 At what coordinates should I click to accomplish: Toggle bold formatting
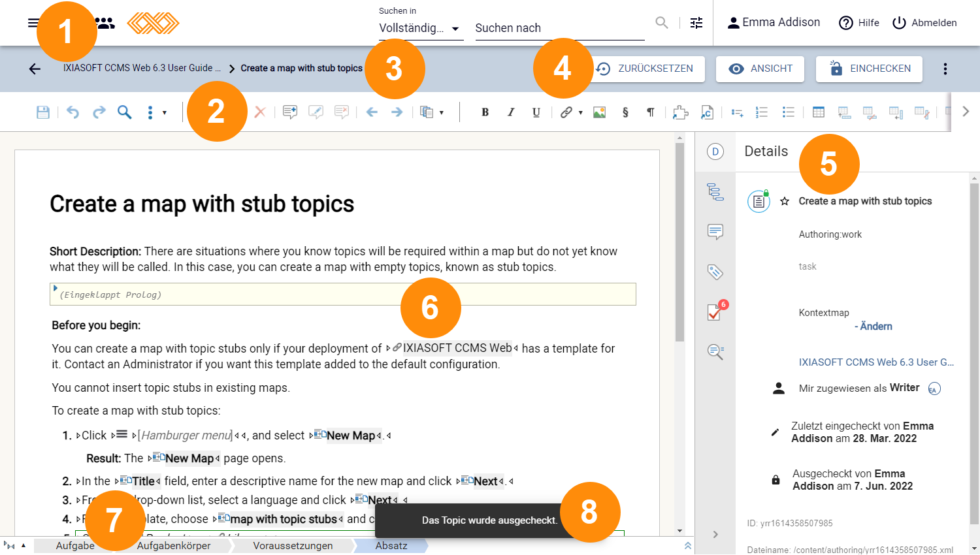(485, 112)
